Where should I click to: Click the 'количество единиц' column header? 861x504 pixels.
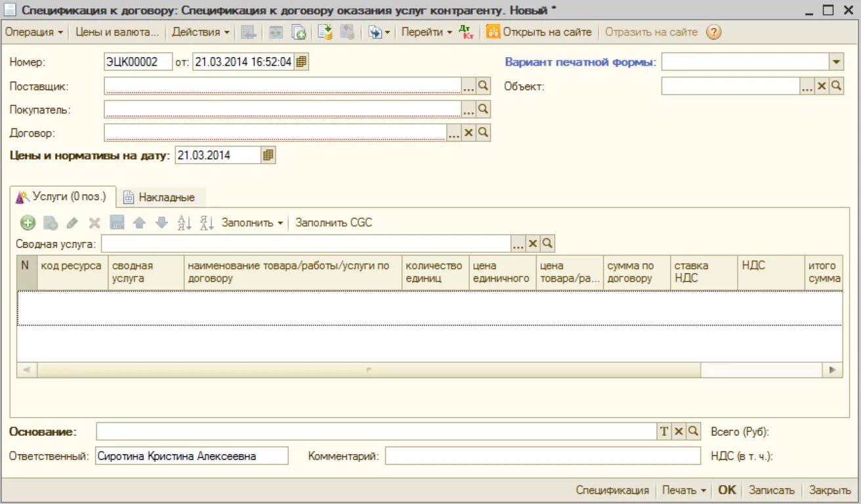point(435,272)
